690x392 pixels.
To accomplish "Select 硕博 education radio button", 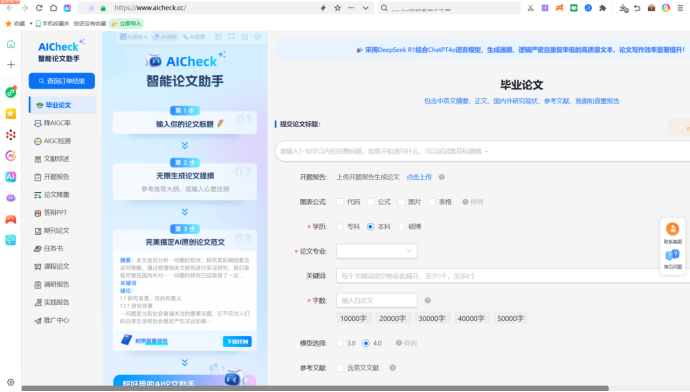I will [401, 227].
